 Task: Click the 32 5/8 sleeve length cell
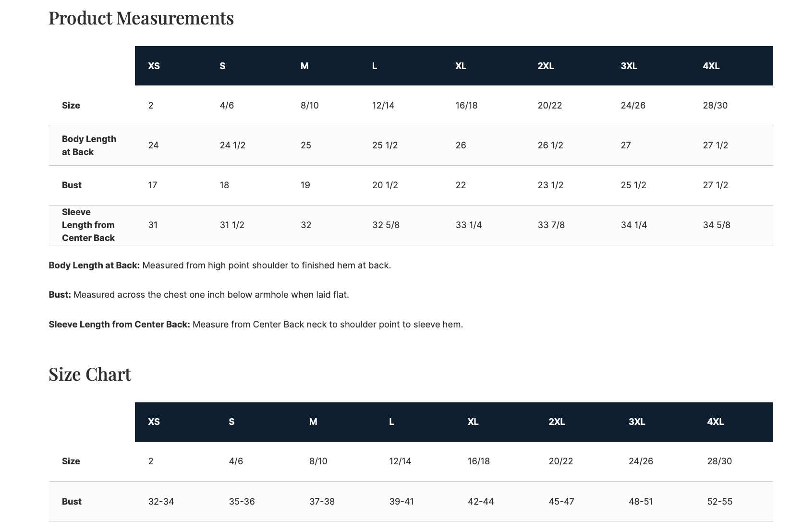[x=386, y=225]
